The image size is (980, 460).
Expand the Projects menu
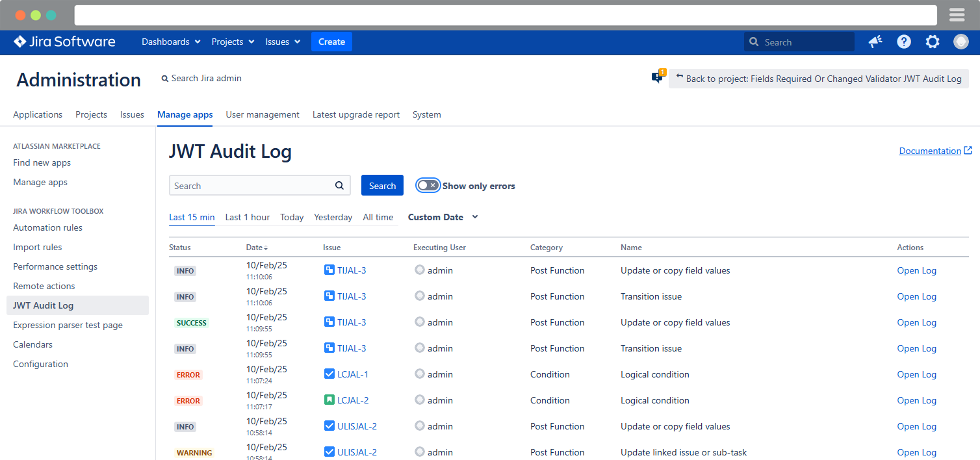point(233,42)
